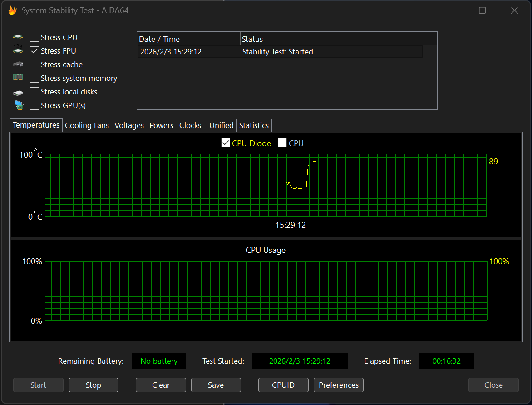Screen dimensions: 532x405
Task: Click the FPU chip icon beside Stress FPU
Action: coord(18,51)
